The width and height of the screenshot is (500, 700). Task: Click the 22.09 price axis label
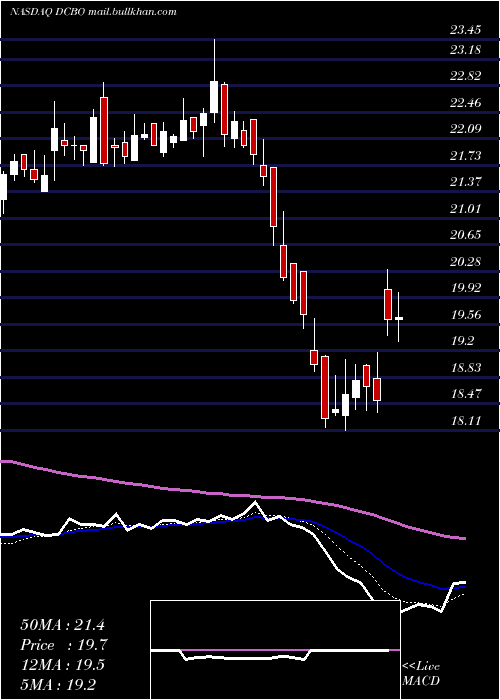(x=465, y=129)
